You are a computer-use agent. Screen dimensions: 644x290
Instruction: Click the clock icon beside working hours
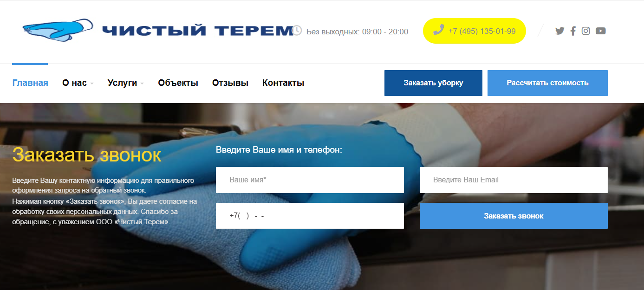(x=297, y=31)
